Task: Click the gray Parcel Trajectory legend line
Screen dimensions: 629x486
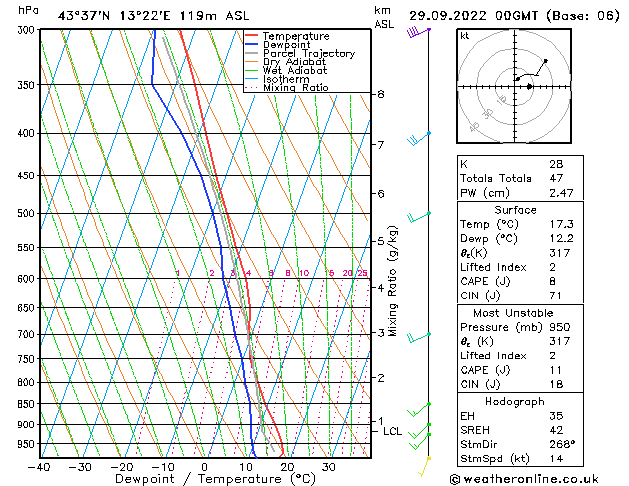Action: point(251,53)
